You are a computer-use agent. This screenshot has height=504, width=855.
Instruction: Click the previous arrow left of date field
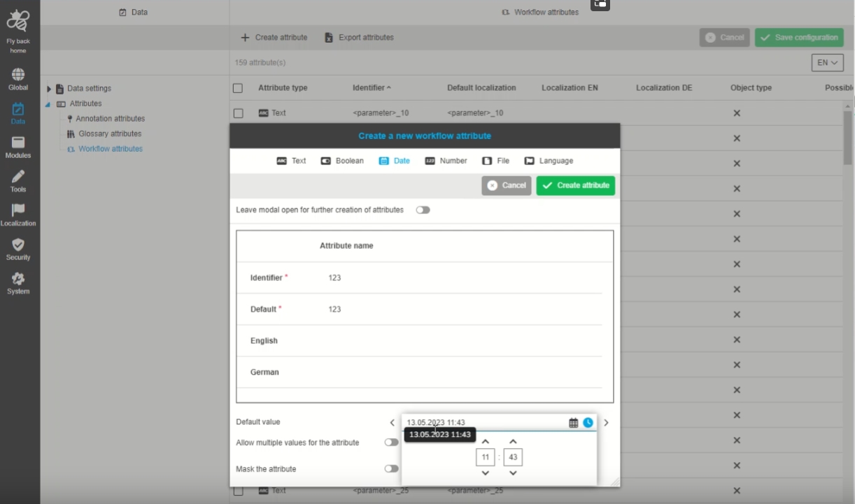click(x=392, y=423)
